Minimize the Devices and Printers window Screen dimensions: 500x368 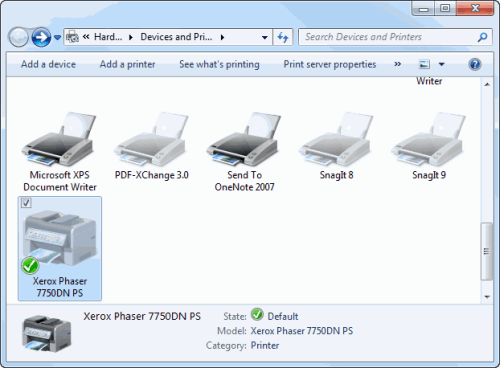click(x=423, y=9)
